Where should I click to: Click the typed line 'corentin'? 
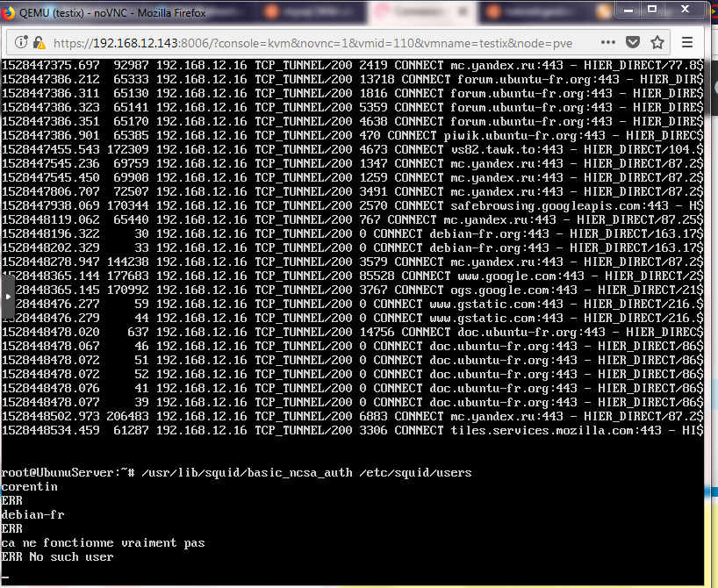pos(30,487)
